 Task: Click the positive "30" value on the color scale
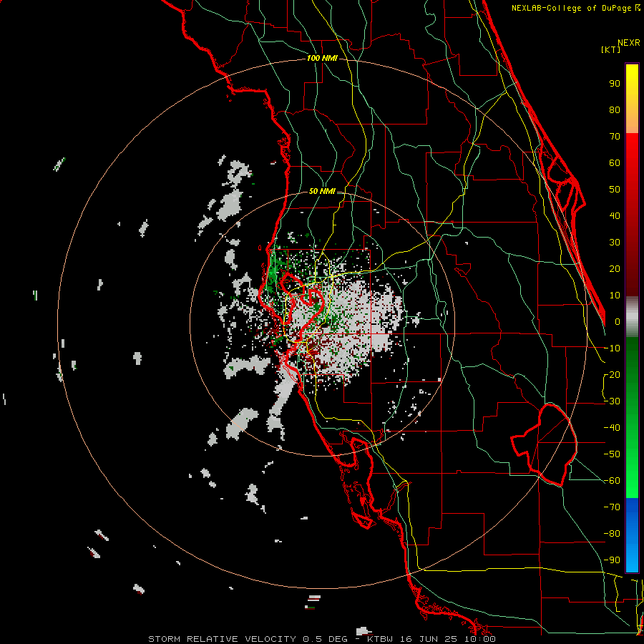(615, 243)
